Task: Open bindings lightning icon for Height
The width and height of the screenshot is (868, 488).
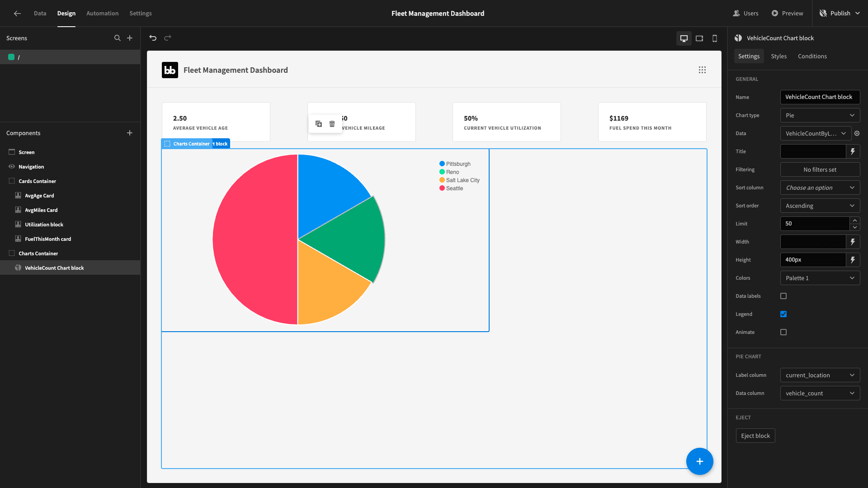Action: pyautogui.click(x=853, y=260)
